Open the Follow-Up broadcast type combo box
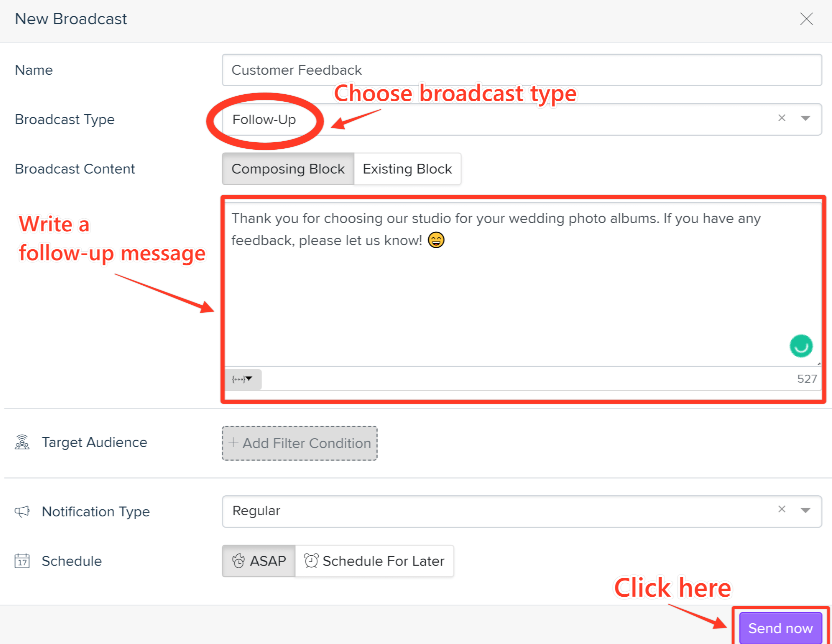Screen dimensions: 832x644 [521, 119]
